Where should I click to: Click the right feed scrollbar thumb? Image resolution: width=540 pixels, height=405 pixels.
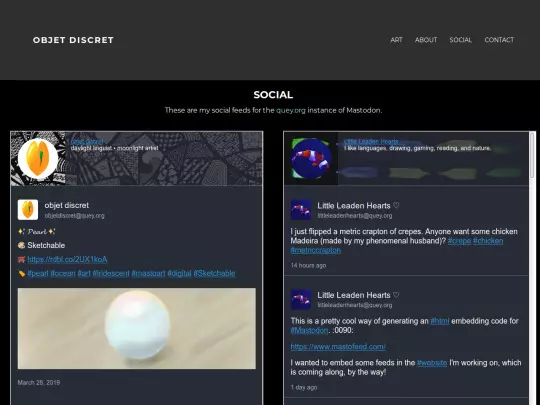click(x=532, y=155)
